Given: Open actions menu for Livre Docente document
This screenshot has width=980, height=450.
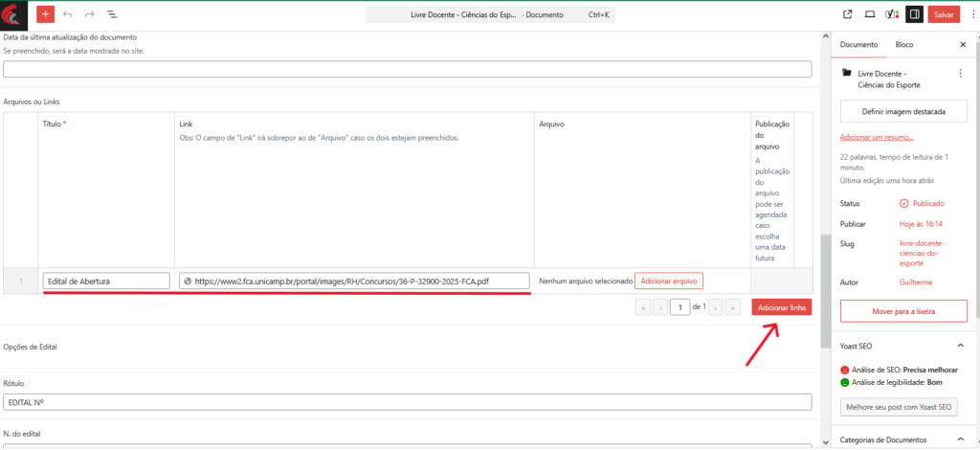Looking at the screenshot, I should [960, 73].
